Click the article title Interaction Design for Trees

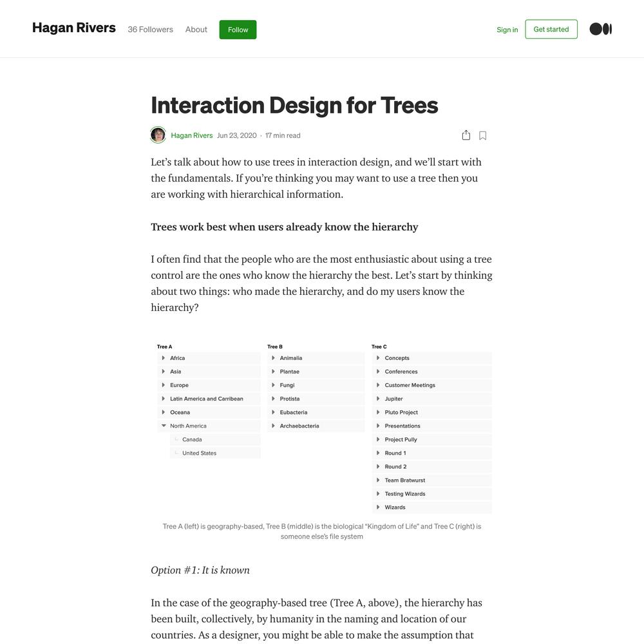pyautogui.click(x=294, y=105)
